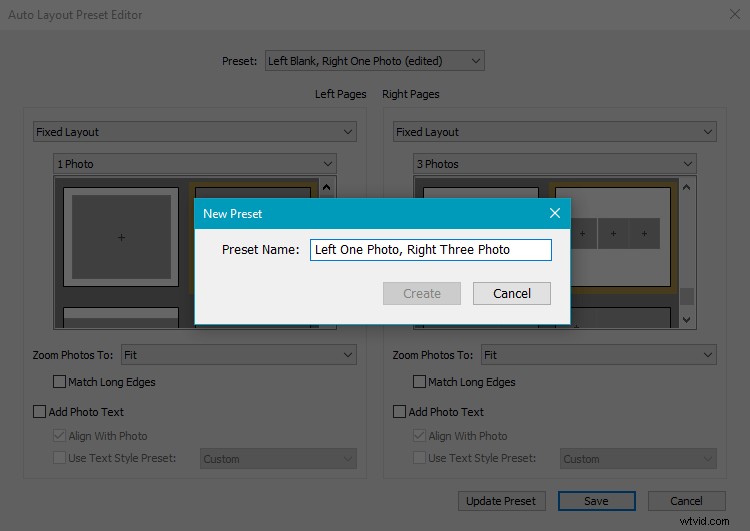750x531 pixels.
Task: Click the Preset Name text field
Action: pos(430,250)
